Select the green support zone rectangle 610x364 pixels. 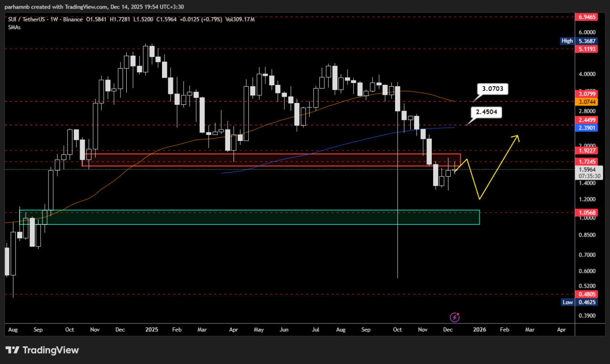pyautogui.click(x=249, y=217)
